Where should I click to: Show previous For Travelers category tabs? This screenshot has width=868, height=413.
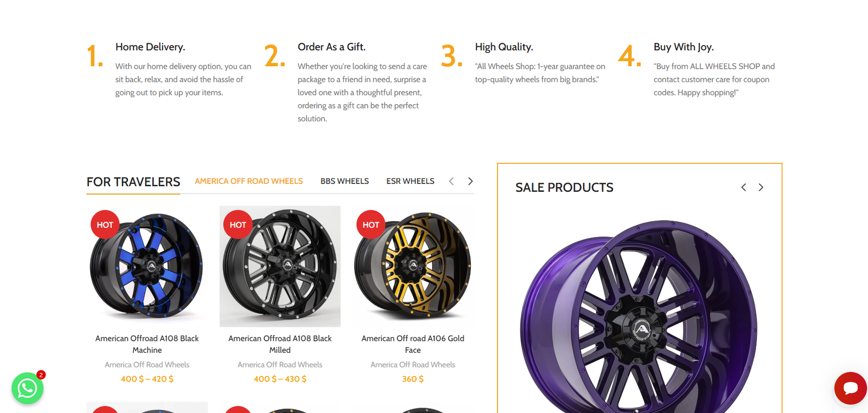click(451, 182)
